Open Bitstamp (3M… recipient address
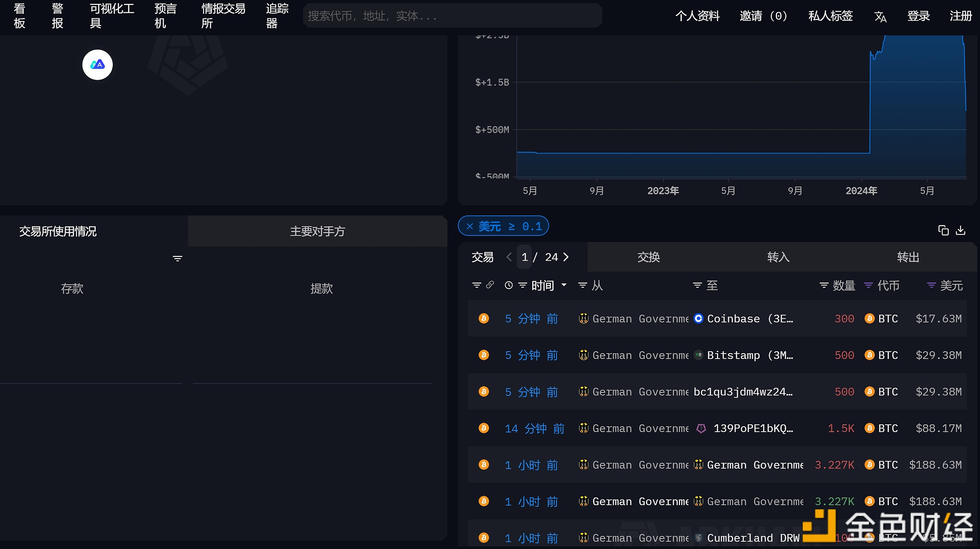The height and width of the screenshot is (549, 980). [x=750, y=355]
